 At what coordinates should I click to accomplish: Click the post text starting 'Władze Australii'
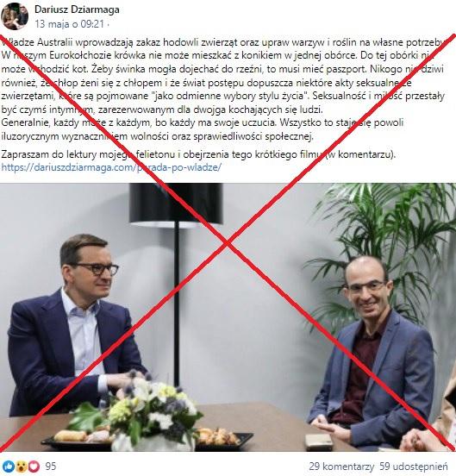[223, 90]
